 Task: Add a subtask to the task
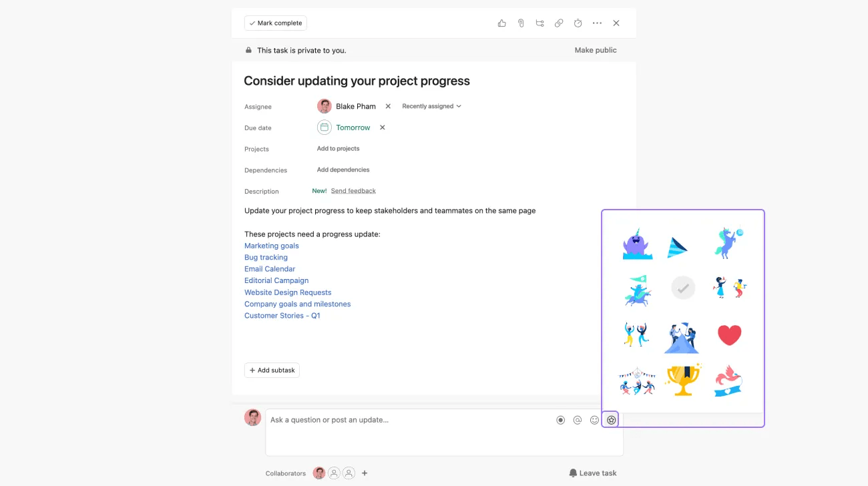tap(272, 370)
